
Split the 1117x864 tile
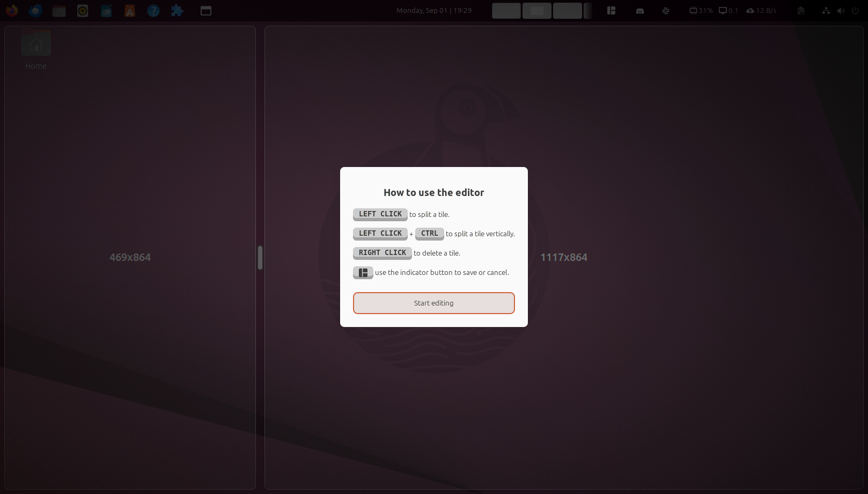[x=564, y=257]
